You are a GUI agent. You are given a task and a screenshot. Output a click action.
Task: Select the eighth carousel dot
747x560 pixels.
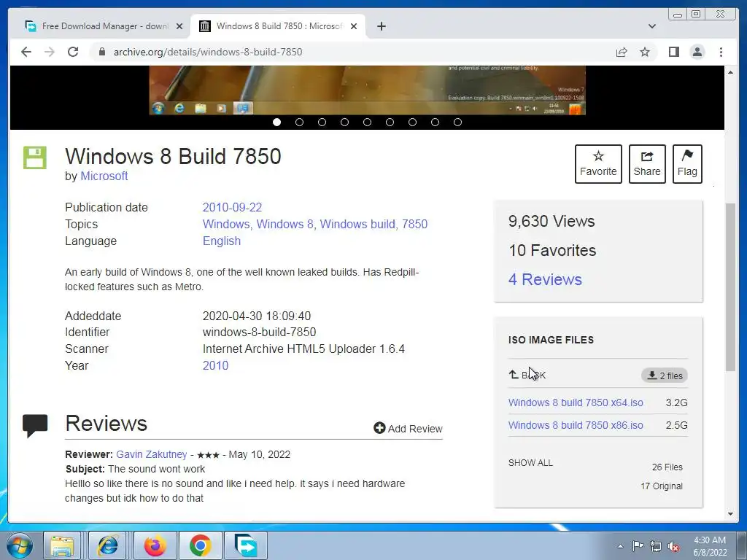[x=435, y=122]
